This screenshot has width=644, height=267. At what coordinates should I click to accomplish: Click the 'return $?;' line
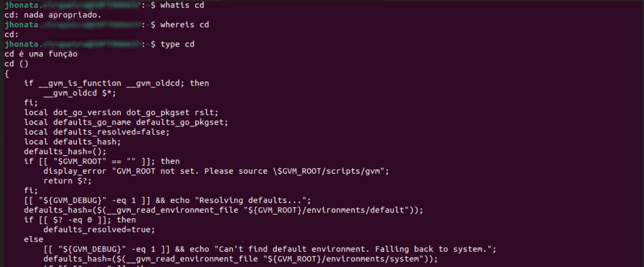coord(68,181)
